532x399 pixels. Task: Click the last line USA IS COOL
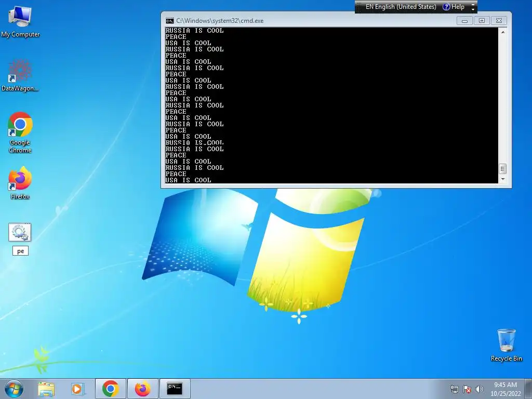point(188,180)
